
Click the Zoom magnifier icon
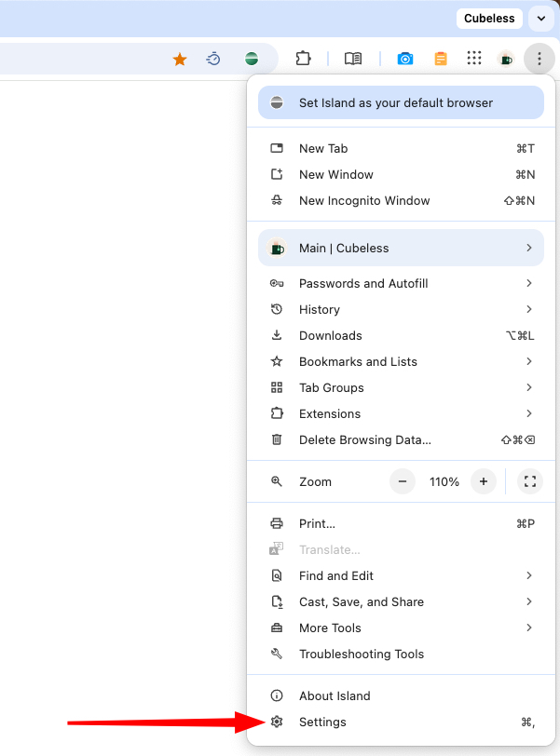click(x=277, y=481)
